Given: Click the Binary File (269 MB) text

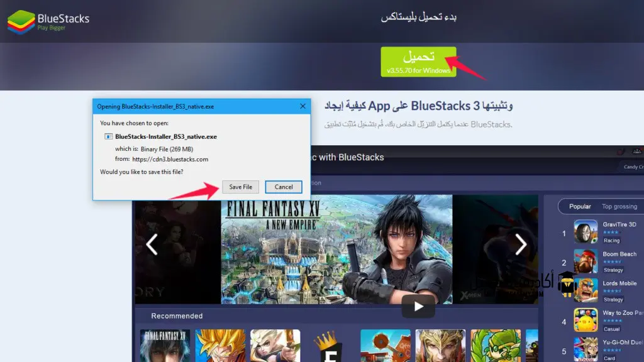Looking at the screenshot, I should 167,149.
